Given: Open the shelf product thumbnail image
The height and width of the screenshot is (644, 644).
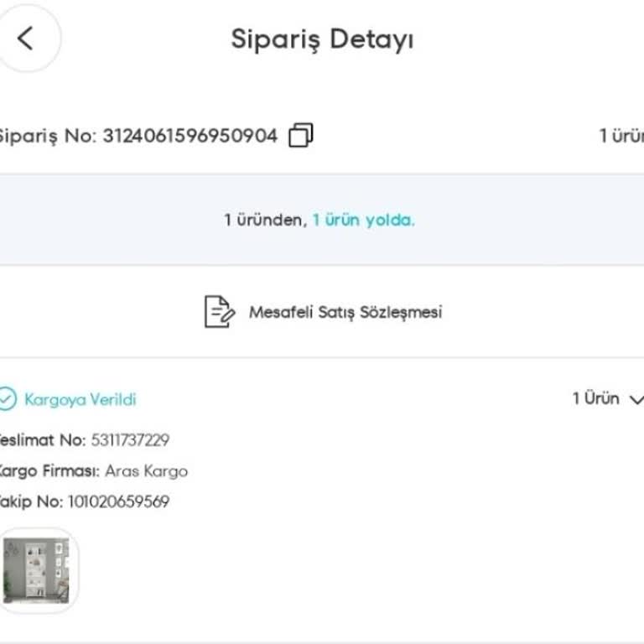Looking at the screenshot, I should coord(38,571).
